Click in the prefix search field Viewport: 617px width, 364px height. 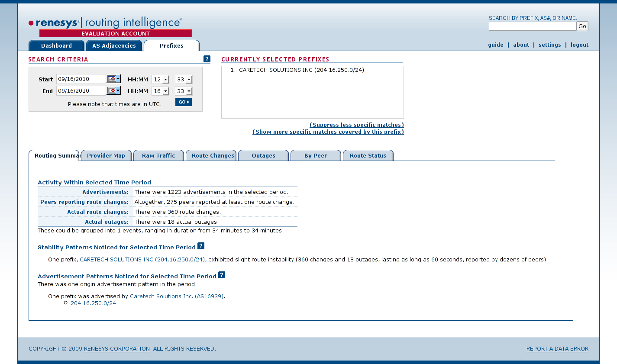tap(532, 26)
